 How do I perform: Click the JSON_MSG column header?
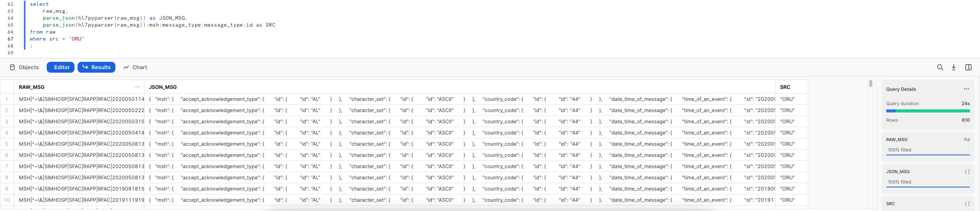163,87
